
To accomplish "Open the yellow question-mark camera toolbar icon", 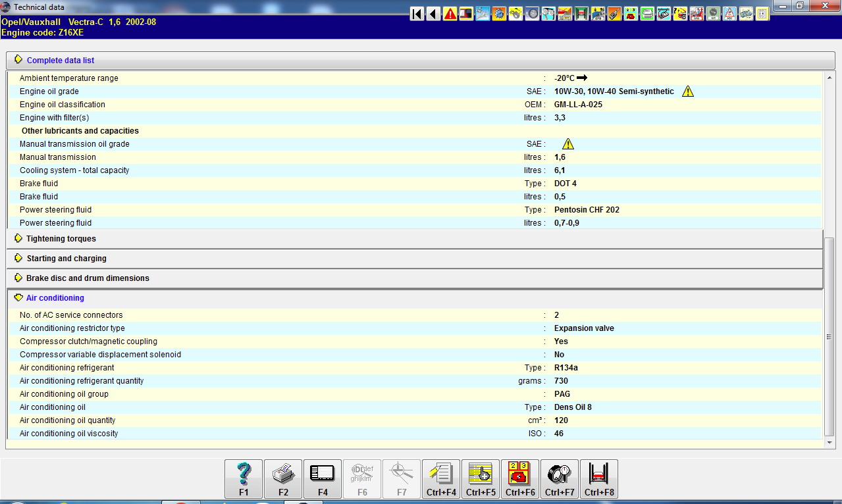I will pos(680,13).
